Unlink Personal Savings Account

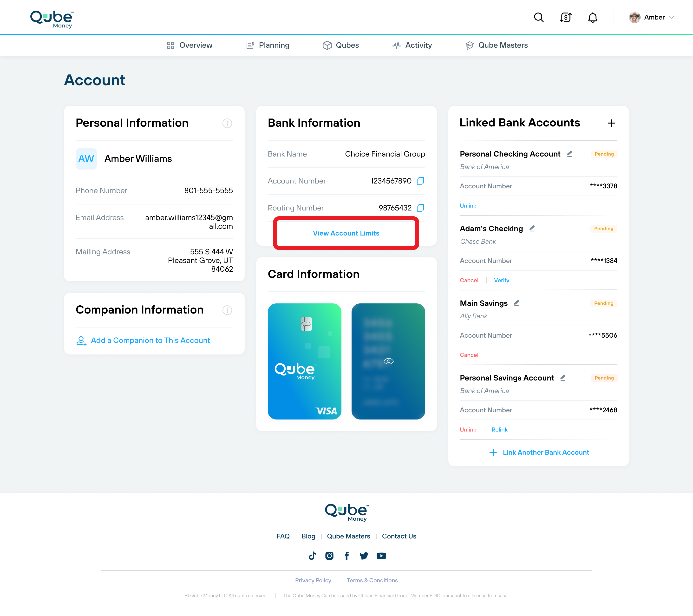468,429
